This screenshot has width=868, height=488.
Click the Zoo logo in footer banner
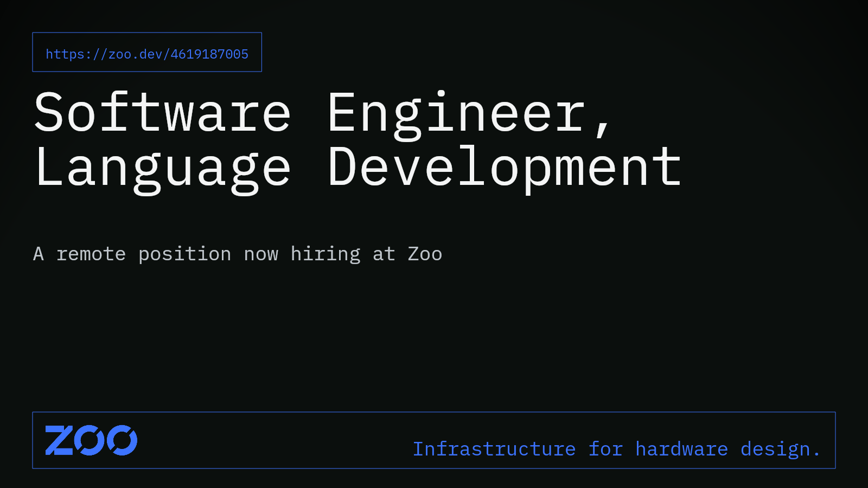coord(91,440)
